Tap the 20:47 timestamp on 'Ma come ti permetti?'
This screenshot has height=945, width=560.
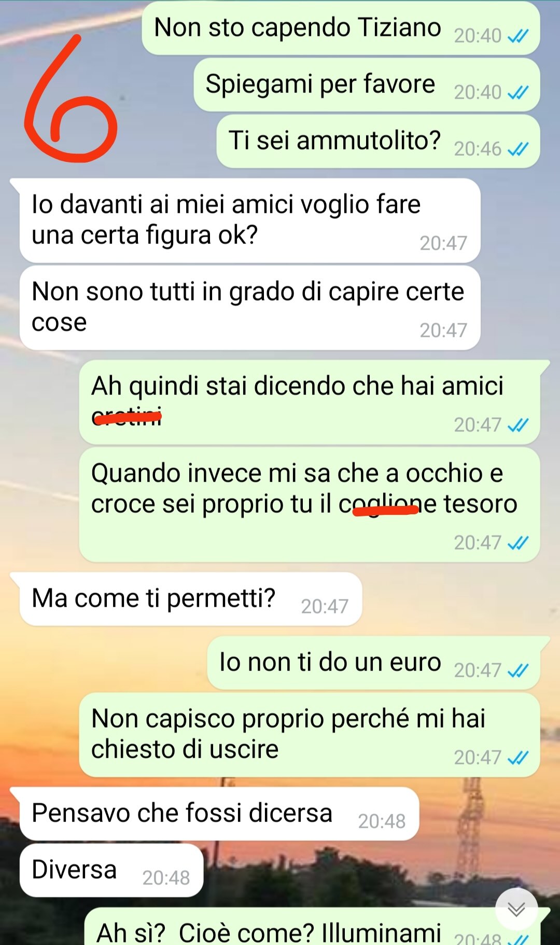(x=325, y=606)
